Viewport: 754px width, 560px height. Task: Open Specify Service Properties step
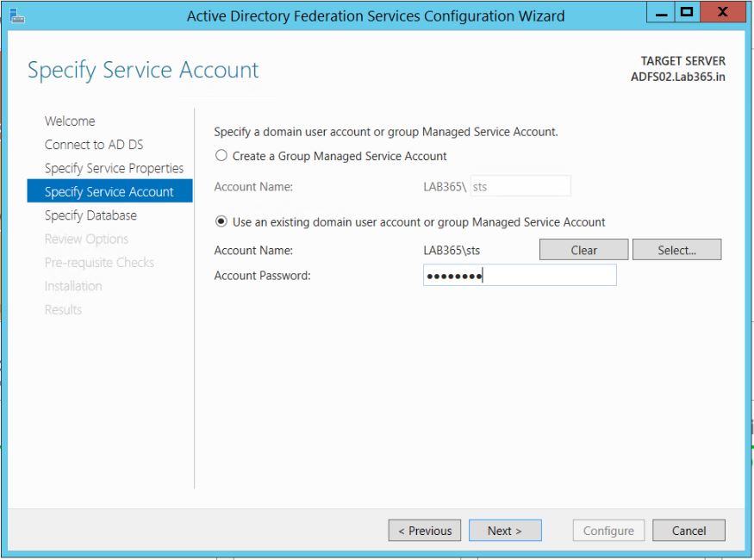[114, 168]
